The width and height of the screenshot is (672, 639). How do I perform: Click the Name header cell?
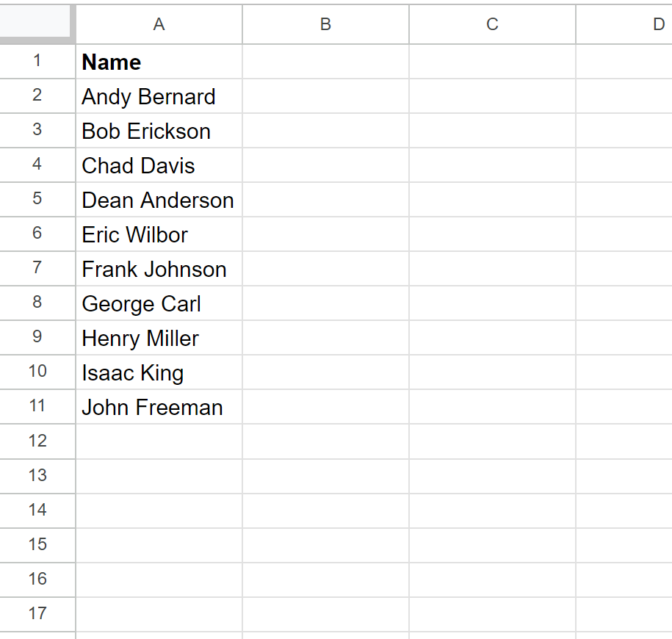[x=159, y=61]
